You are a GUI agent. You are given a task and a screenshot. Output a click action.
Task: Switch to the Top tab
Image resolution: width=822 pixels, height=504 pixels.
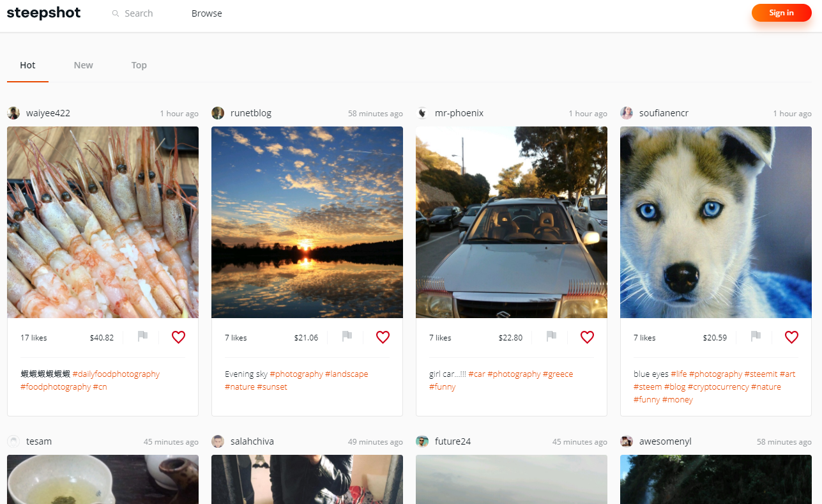coord(139,65)
